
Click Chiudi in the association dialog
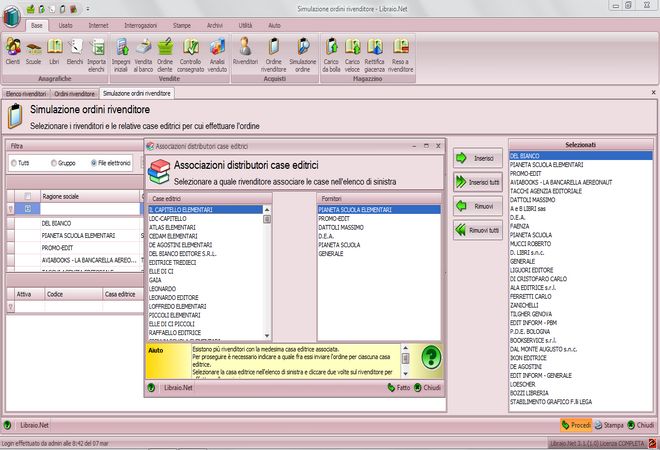pyautogui.click(x=427, y=388)
